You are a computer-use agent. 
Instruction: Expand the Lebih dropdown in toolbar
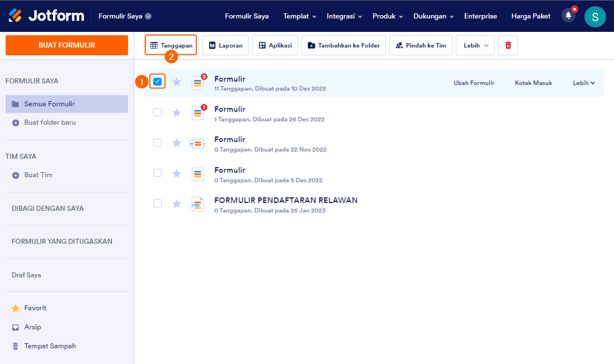point(475,45)
